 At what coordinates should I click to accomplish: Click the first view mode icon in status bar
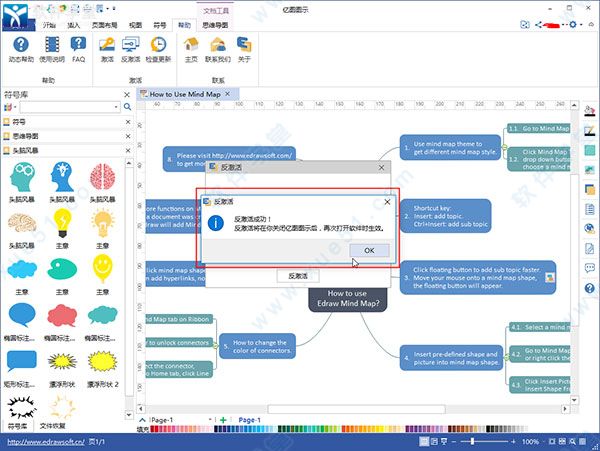pos(424,441)
